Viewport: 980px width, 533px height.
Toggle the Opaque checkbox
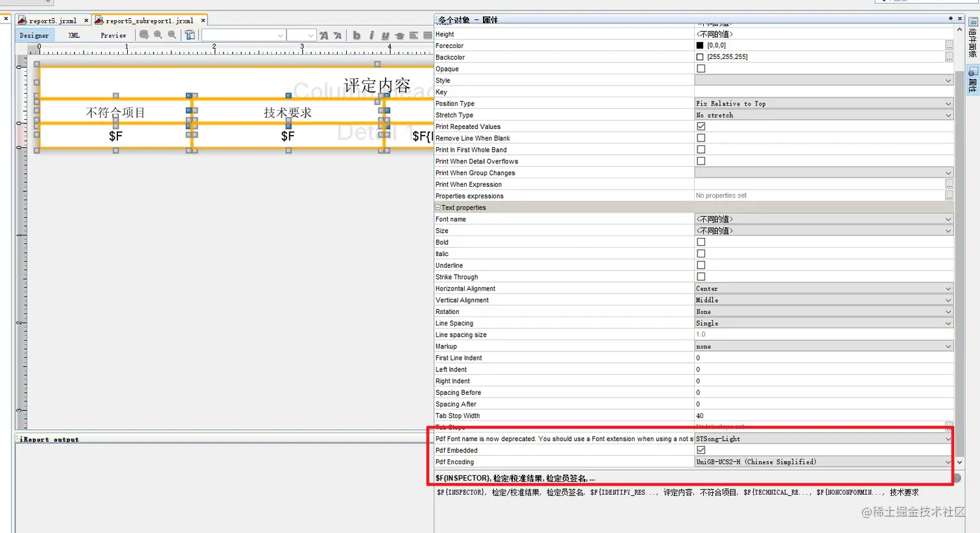coord(701,69)
